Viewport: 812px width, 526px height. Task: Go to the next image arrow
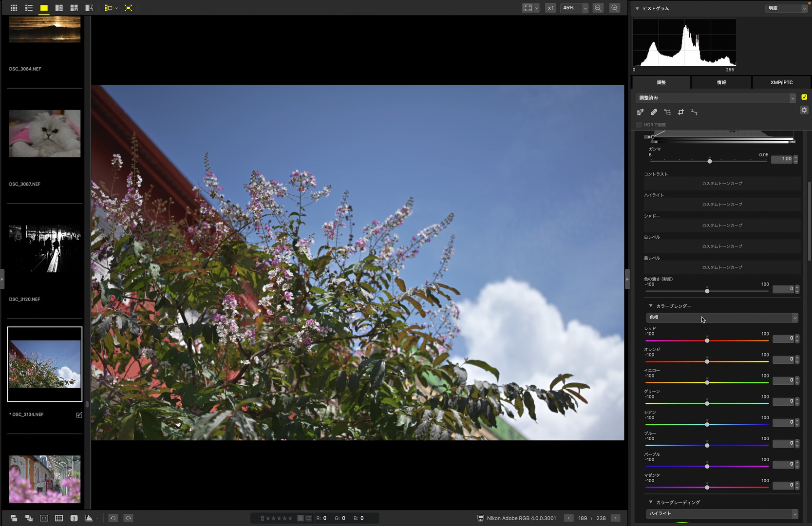click(616, 518)
